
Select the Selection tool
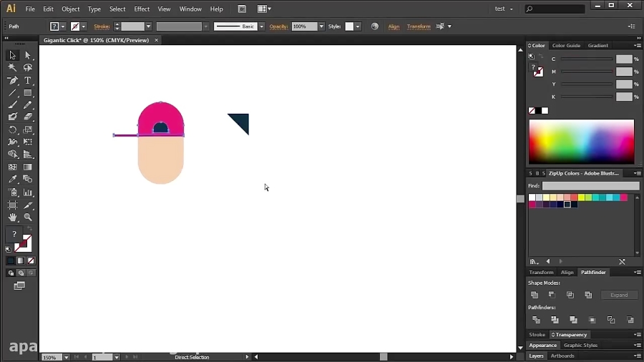coord(12,55)
